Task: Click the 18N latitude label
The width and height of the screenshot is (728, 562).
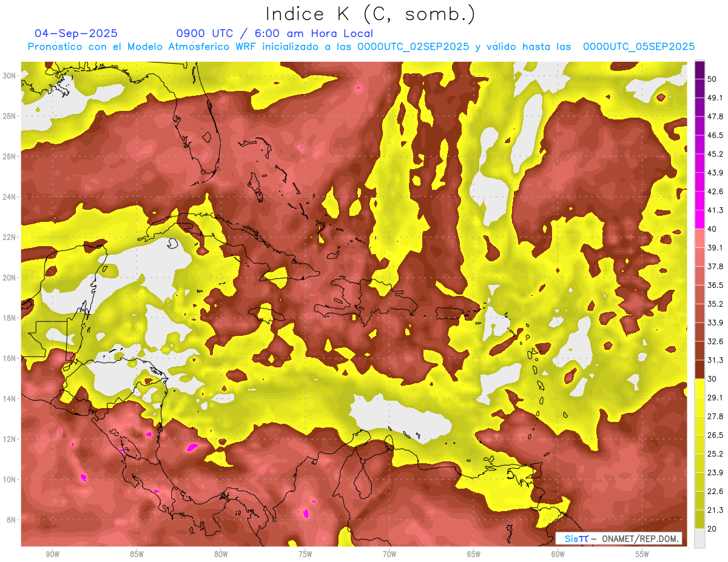Action: tap(10, 318)
